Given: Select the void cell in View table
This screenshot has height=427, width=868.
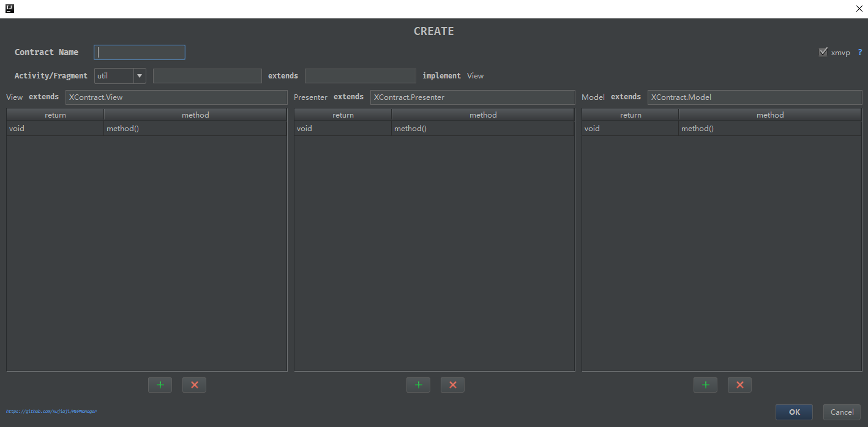Looking at the screenshot, I should tap(56, 129).
